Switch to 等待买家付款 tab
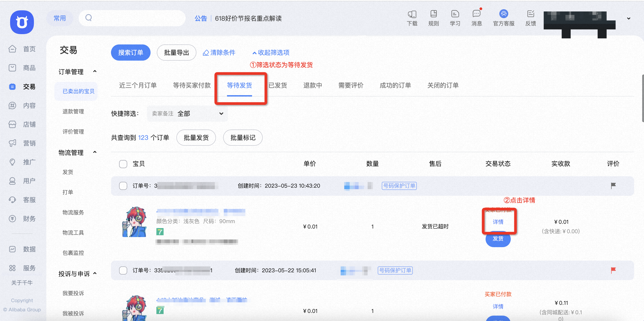Viewport: 644px width, 321px height. click(192, 85)
